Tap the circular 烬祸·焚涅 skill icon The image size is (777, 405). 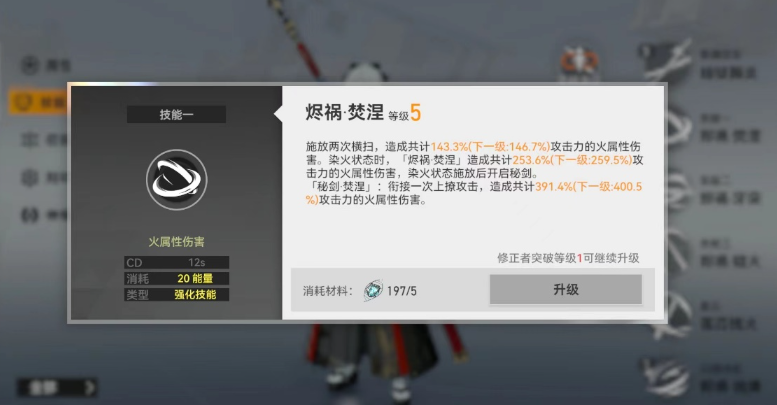click(x=176, y=179)
